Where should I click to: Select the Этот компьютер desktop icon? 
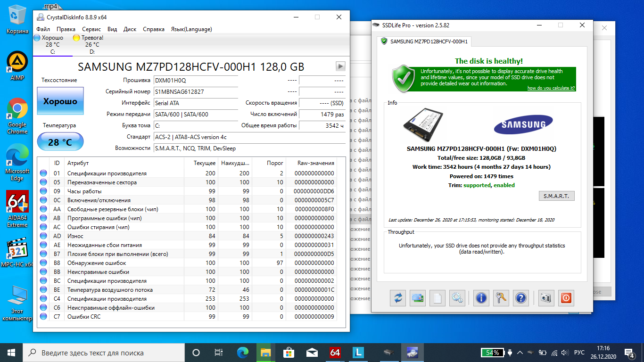coord(17,303)
